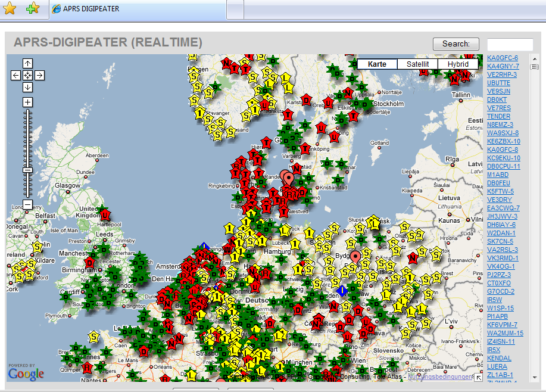Click the Favorites star icon
546x392 pixels.
pyautogui.click(x=10, y=9)
